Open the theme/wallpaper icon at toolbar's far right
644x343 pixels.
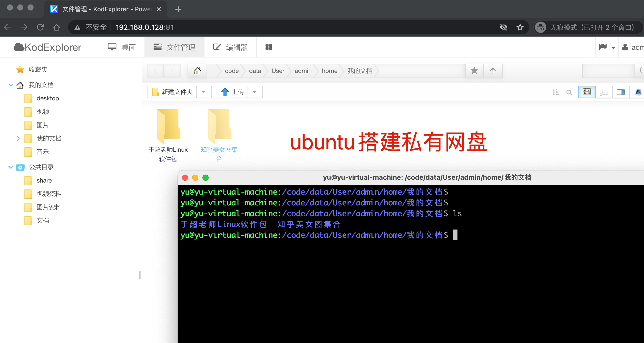[x=638, y=92]
